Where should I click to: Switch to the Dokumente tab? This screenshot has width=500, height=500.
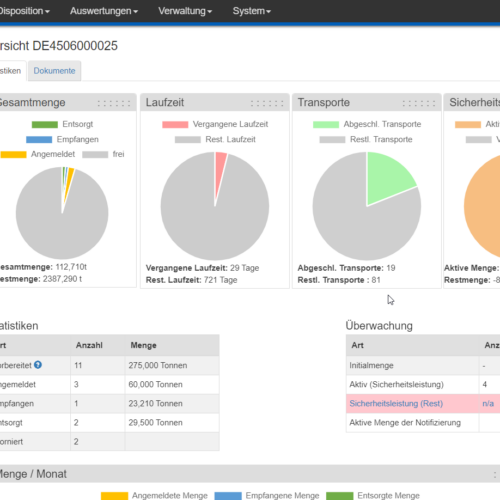[54, 71]
